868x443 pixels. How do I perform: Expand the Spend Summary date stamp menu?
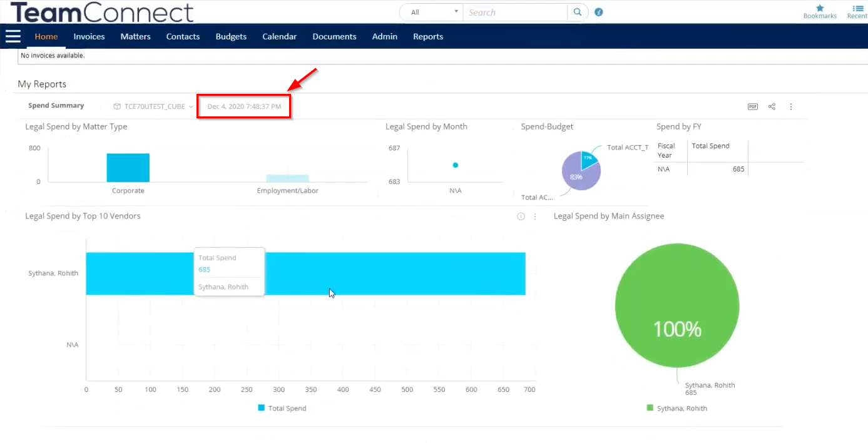coord(243,106)
